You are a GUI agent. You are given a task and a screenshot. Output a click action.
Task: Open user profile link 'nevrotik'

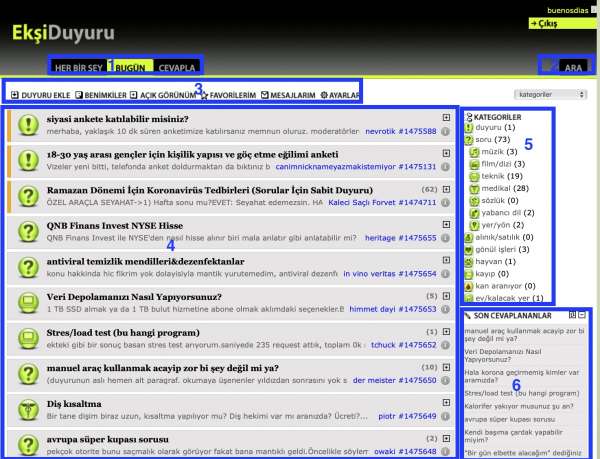pos(380,131)
